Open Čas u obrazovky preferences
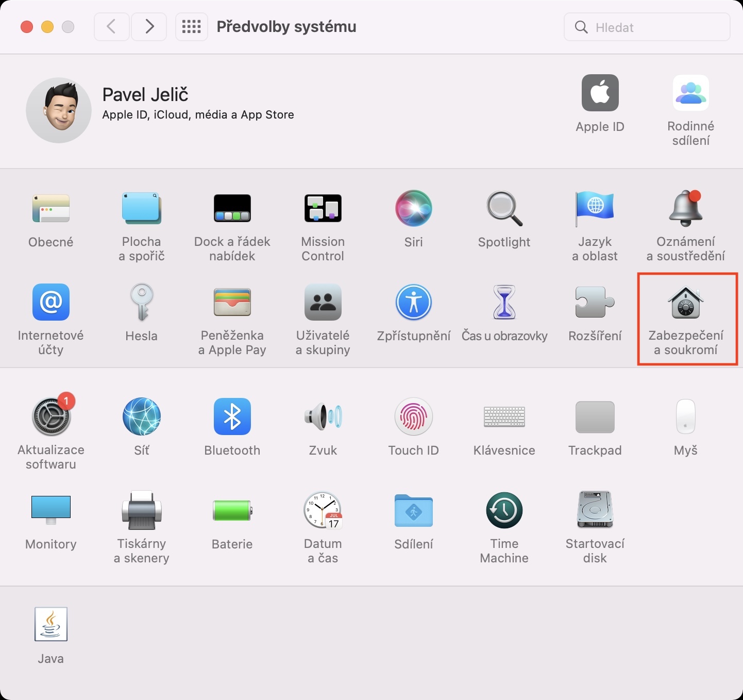Screen dimensions: 743x700 [x=504, y=302]
